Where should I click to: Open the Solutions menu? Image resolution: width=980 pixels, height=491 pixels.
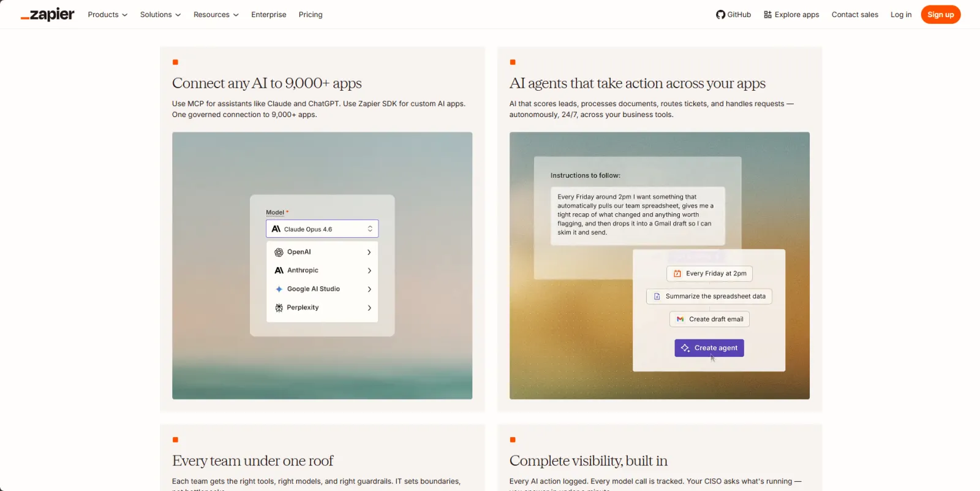pyautogui.click(x=160, y=15)
